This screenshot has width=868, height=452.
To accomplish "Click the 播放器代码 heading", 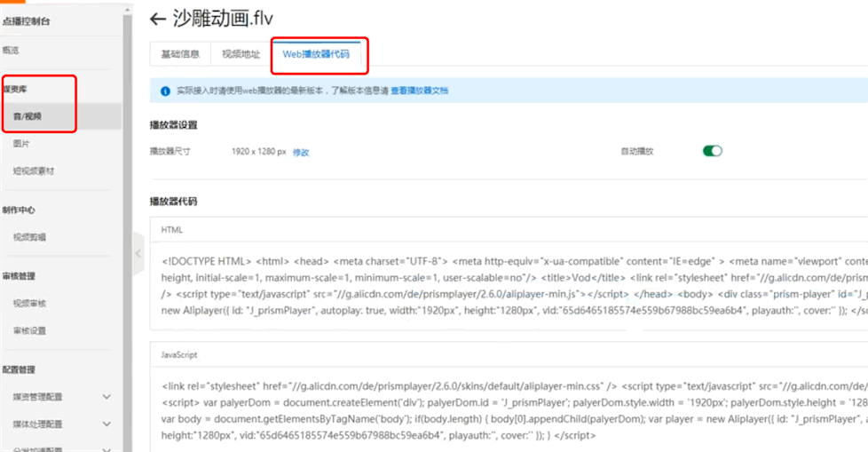I will click(173, 201).
